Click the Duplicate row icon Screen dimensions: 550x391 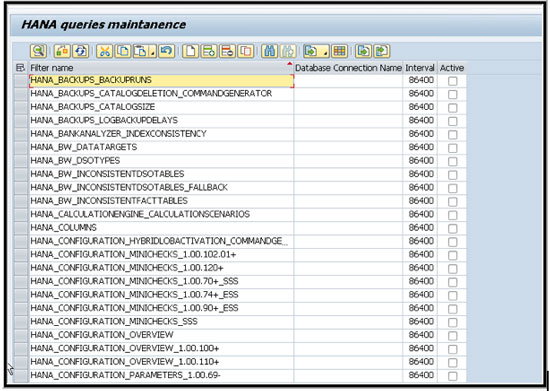click(246, 51)
